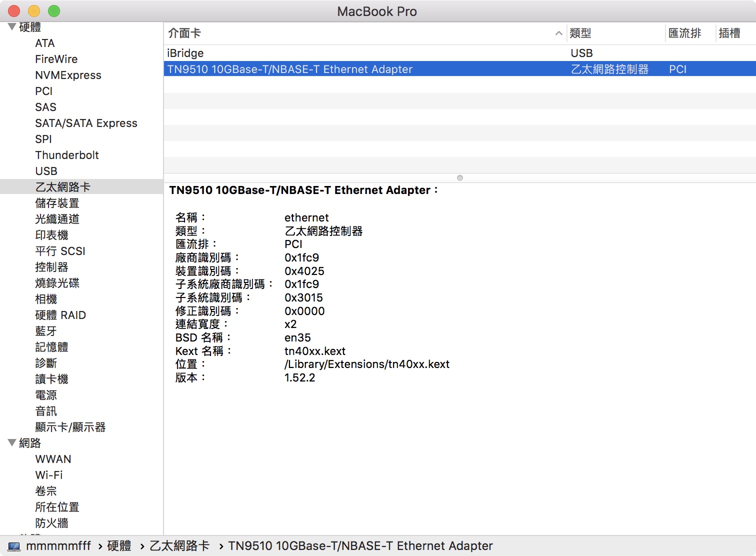Screen dimensions: 756x556
Task: Click 乙太網路卡 in the bottom path bar
Action: click(179, 546)
